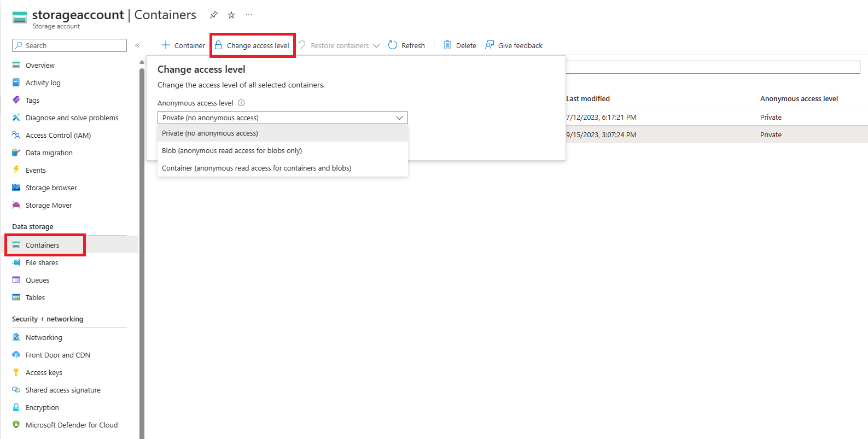Collapse the sidebar with double-chevron icon
Screen dimensions: 868x439
[137, 45]
